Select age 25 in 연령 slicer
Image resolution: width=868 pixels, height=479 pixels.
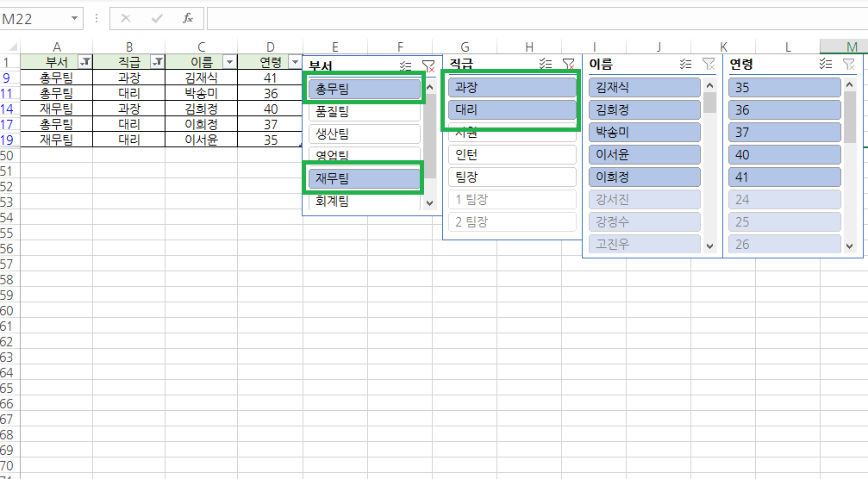coord(784,221)
